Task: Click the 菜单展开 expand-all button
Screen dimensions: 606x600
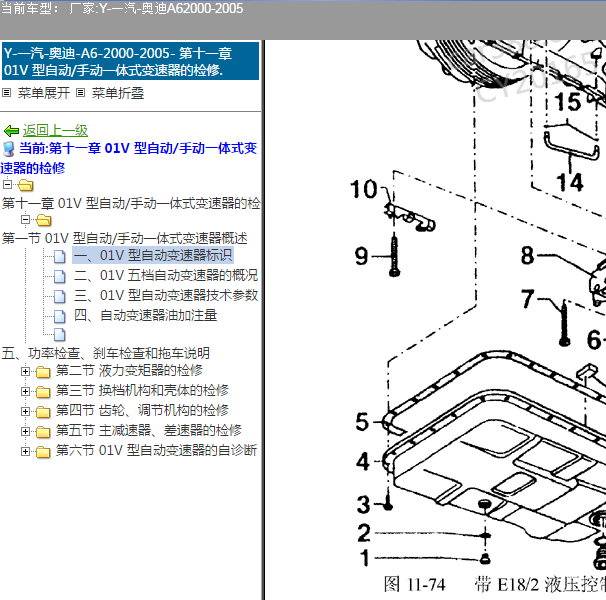Action: point(44,93)
